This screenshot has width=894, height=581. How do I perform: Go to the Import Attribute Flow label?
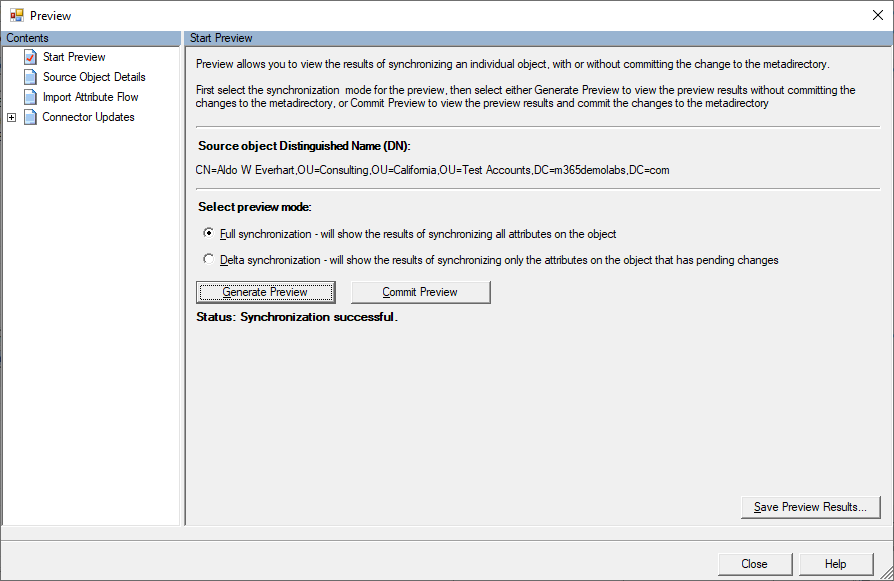[x=90, y=97]
